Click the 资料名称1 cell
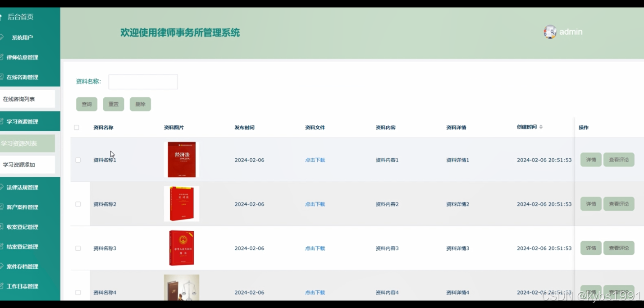The image size is (644, 308). (105, 160)
